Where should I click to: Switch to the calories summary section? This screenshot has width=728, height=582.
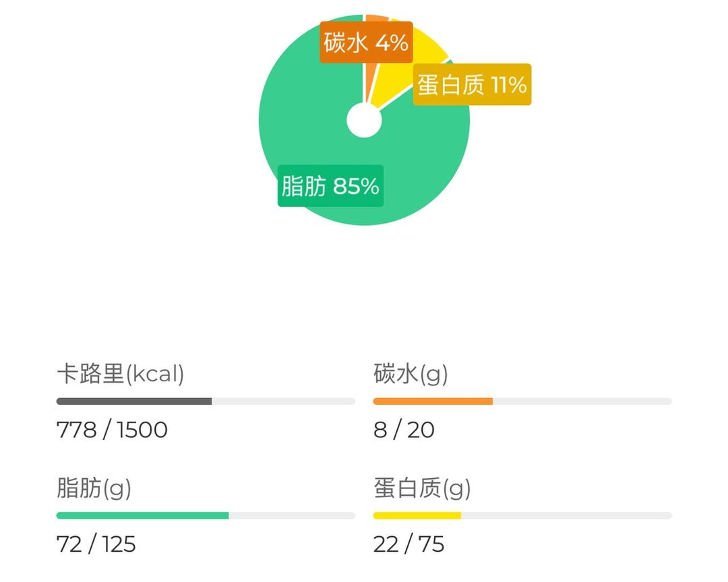point(119,374)
